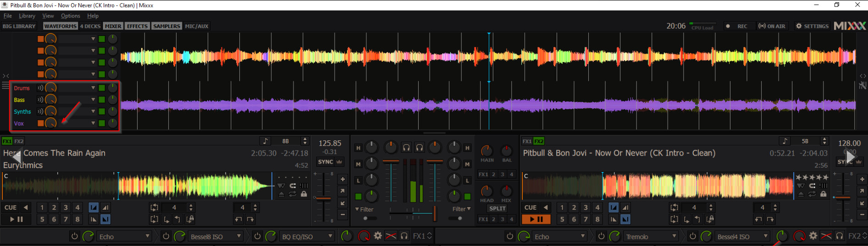Trigger hotcue 1 on the Eurythmics deck
The width and height of the screenshot is (868, 246).
coord(42,207)
